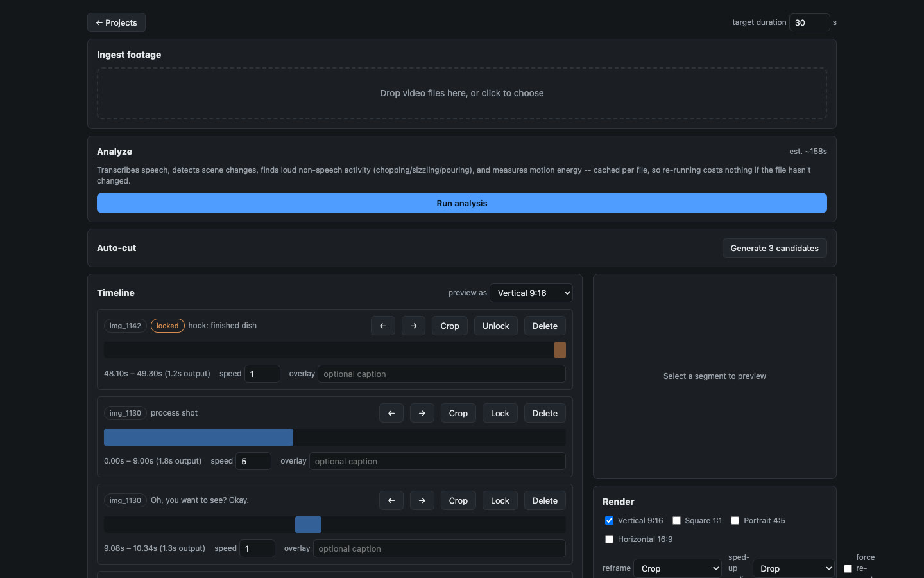
Task: Enable the Square 1:1 render format
Action: click(676, 520)
